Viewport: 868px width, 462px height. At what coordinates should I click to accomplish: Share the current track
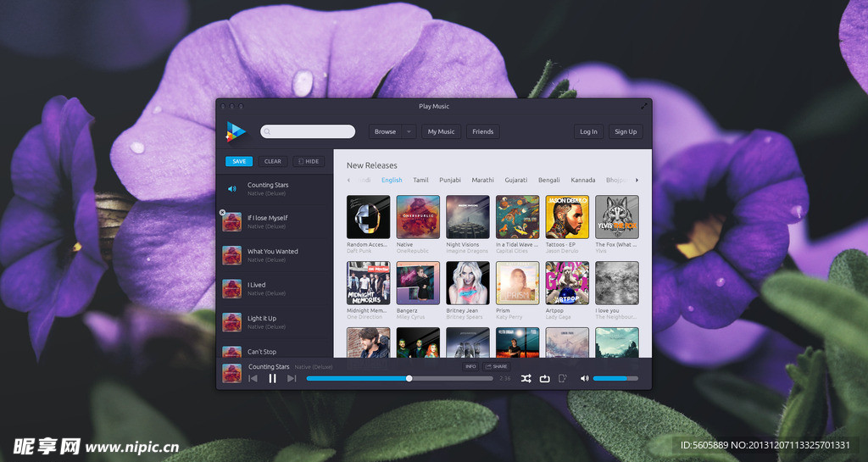click(496, 366)
